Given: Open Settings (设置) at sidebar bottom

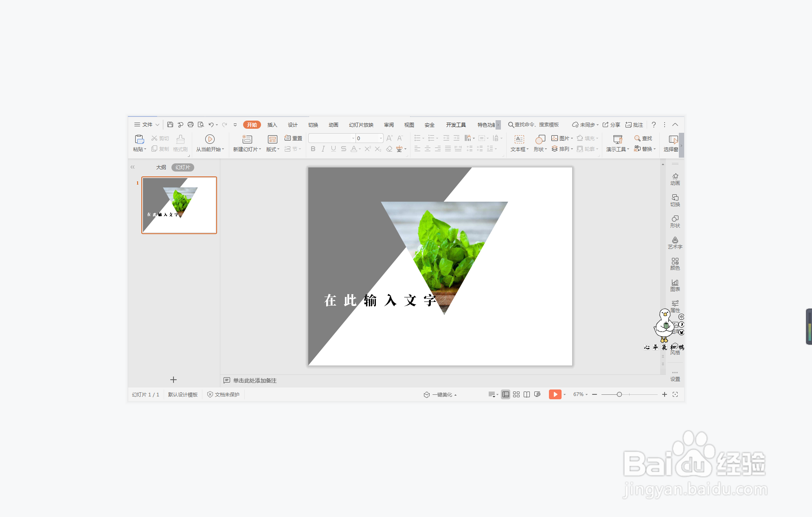Looking at the screenshot, I should pos(675,376).
